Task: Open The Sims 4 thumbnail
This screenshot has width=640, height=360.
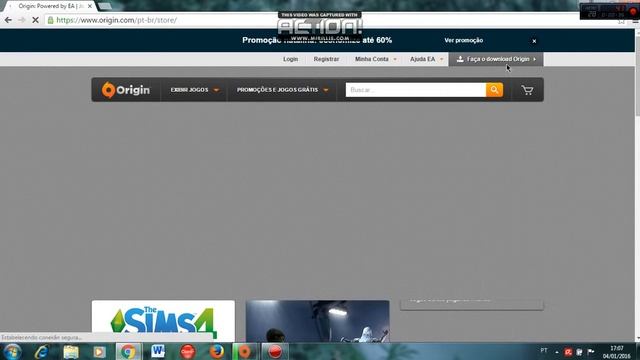Action: pos(163,321)
